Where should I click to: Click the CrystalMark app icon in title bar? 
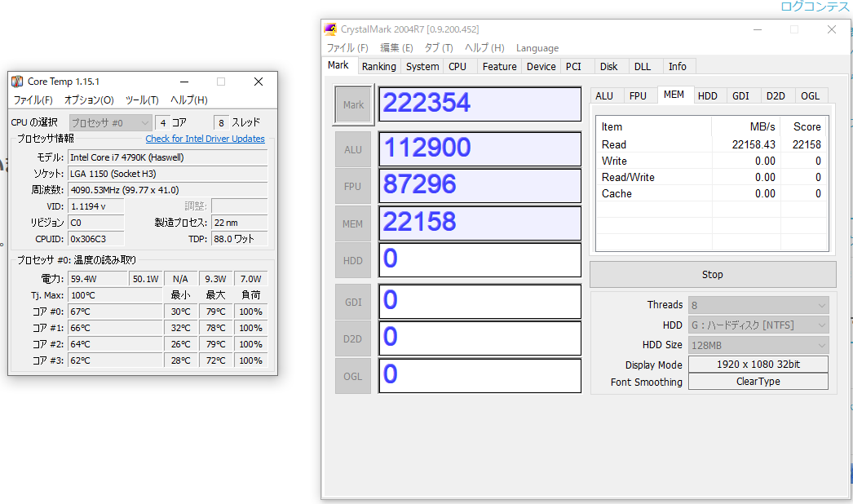[x=330, y=29]
